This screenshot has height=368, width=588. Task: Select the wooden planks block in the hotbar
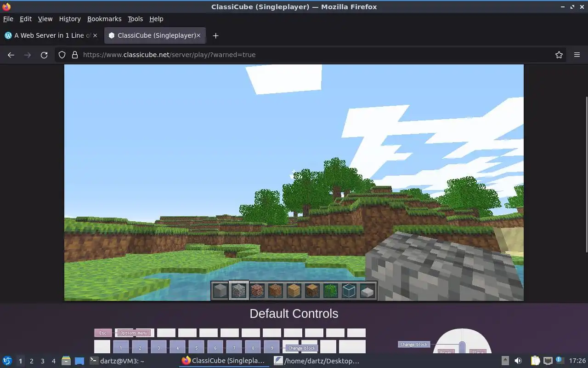pos(294,290)
